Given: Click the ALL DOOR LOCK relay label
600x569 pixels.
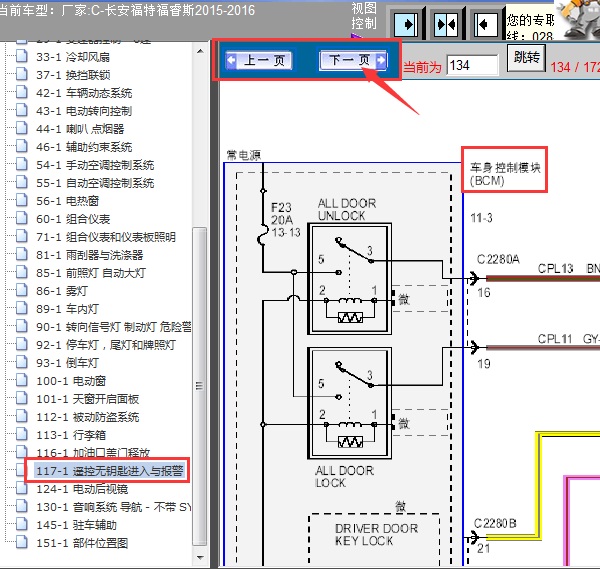Looking at the screenshot, I should (344, 477).
